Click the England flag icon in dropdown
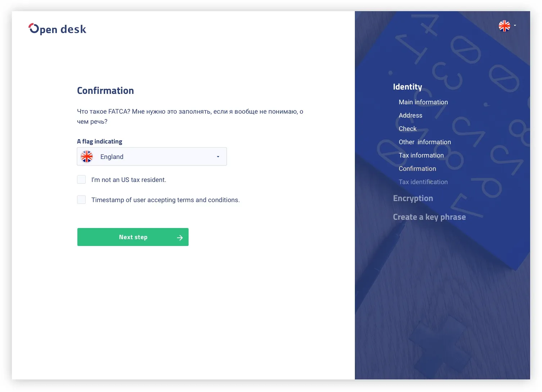 [x=87, y=156]
